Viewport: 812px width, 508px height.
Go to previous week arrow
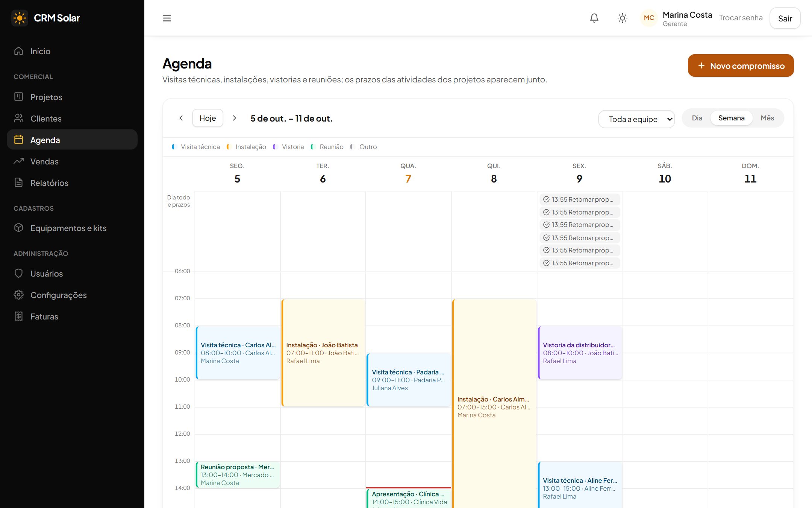click(181, 118)
